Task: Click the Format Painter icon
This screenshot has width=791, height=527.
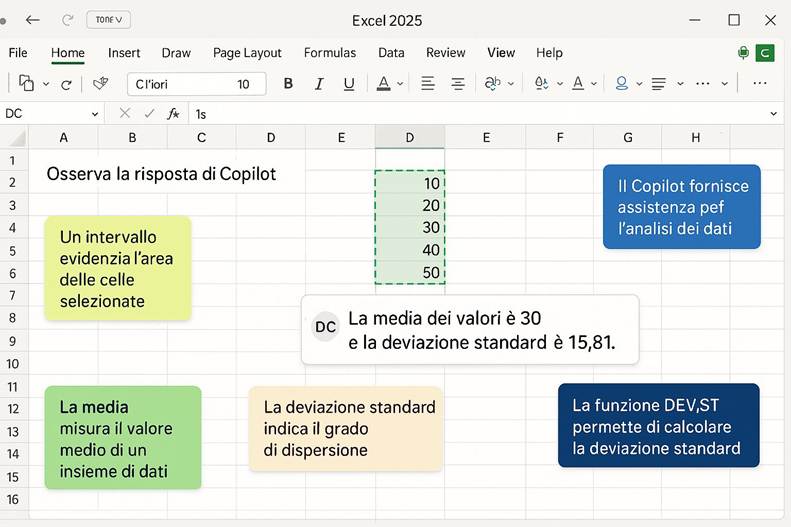Action: (100, 84)
